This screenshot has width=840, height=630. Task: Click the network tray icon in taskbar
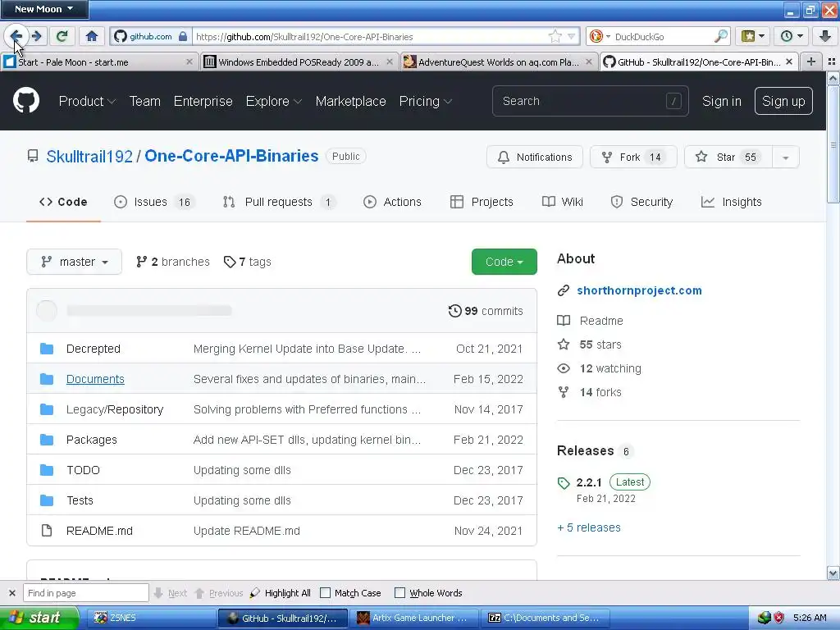click(765, 618)
